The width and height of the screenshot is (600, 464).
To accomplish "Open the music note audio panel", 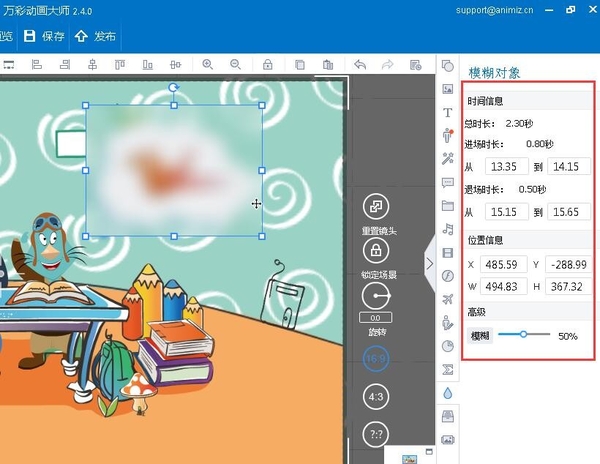I will (447, 229).
